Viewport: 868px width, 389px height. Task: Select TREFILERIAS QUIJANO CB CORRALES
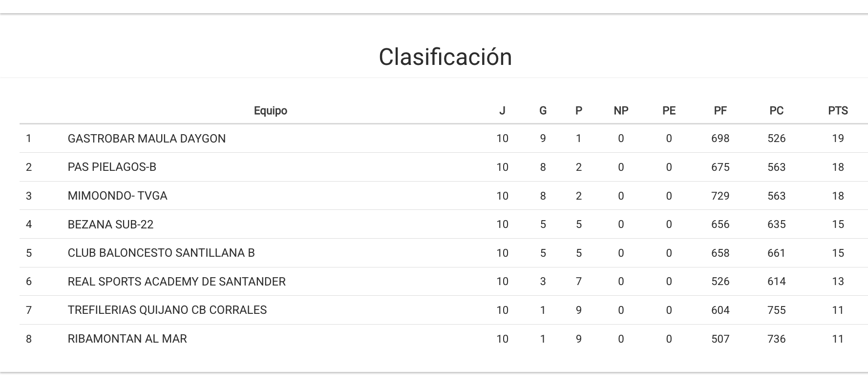[x=167, y=310]
